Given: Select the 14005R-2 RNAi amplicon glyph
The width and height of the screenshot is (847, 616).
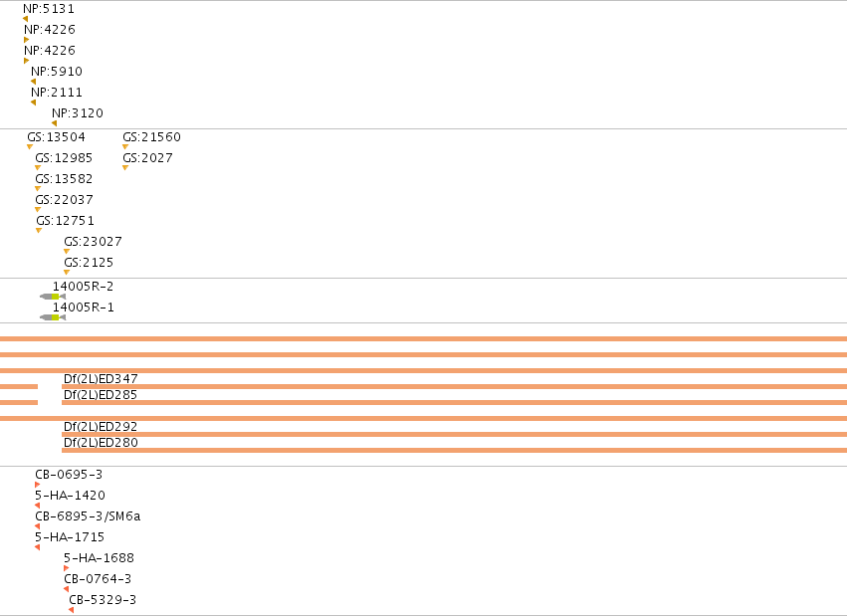Looking at the screenshot, I should (53, 297).
